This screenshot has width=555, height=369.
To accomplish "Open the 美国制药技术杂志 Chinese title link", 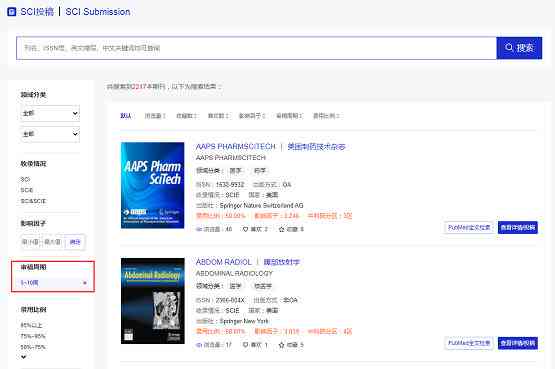I will tap(316, 146).
